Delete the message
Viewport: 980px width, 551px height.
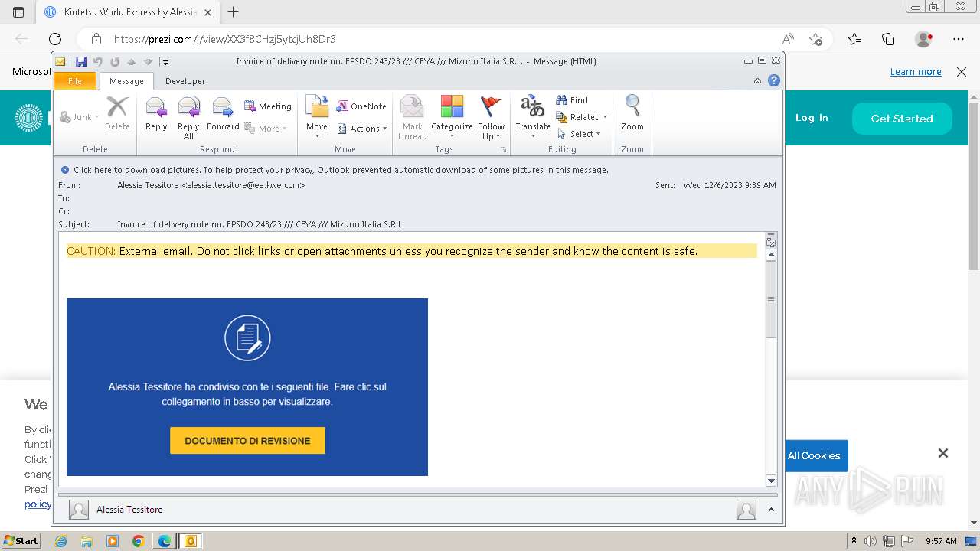click(117, 114)
